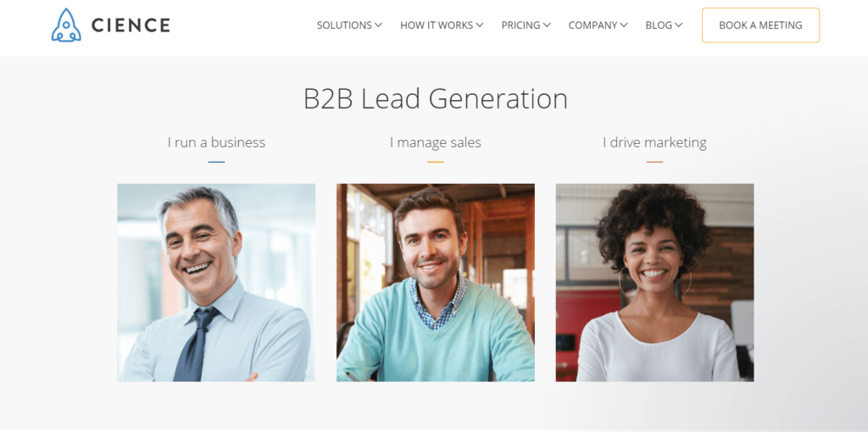Image resolution: width=868 pixels, height=432 pixels.
Task: Click the man in teal sweater photo
Action: pyautogui.click(x=436, y=283)
